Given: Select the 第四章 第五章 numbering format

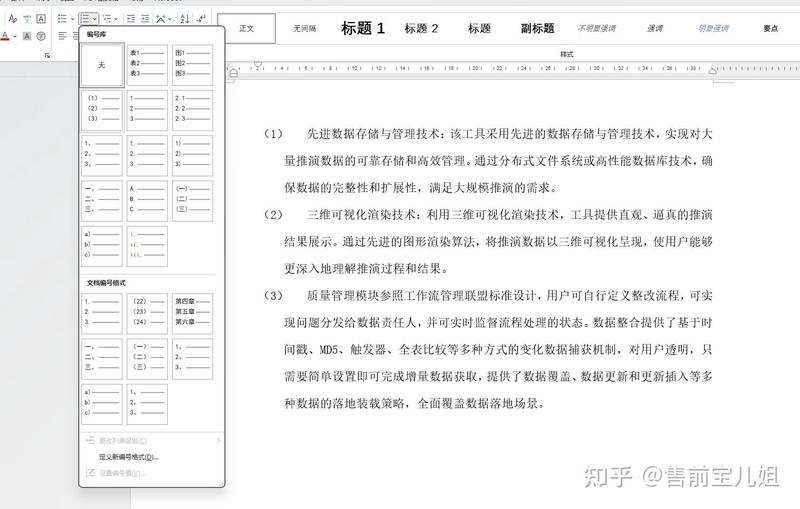Looking at the screenshot, I should click(x=192, y=314).
